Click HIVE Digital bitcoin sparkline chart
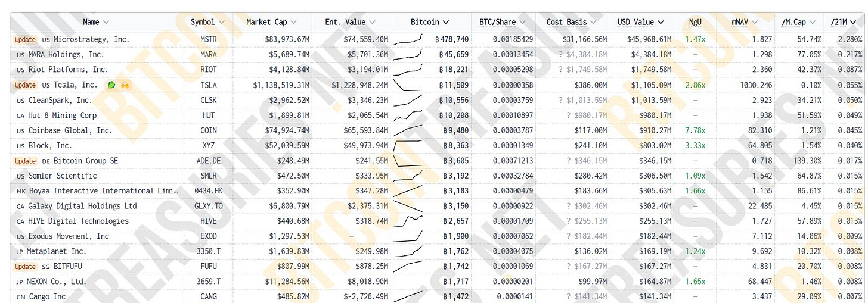Screen dimensions: 868x303 pyautogui.click(x=408, y=221)
